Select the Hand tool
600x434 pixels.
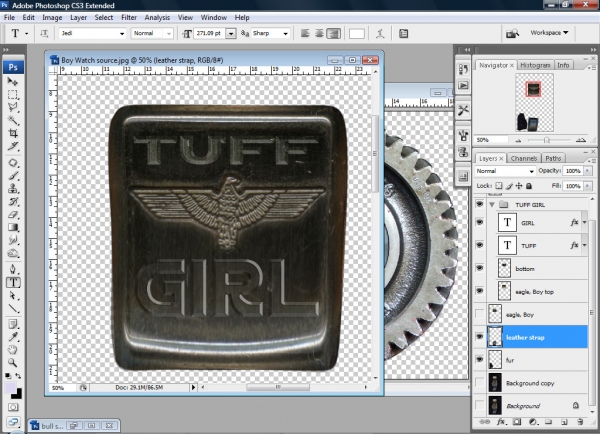[13, 350]
